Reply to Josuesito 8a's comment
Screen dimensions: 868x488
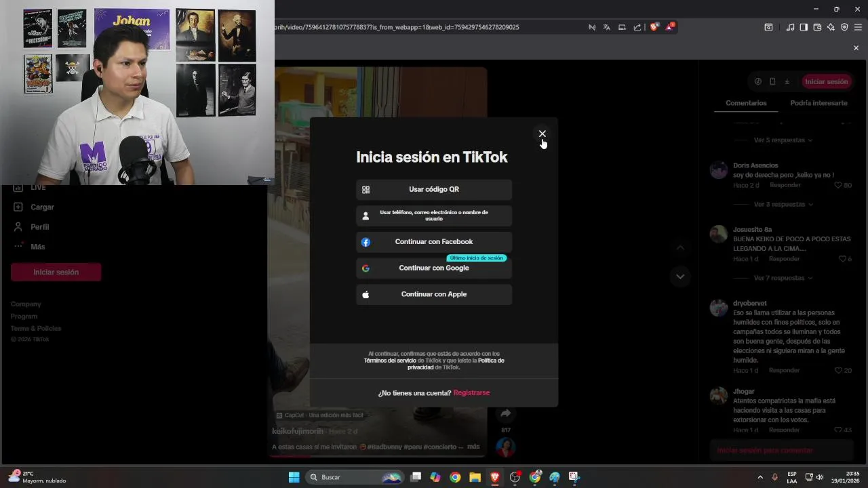[x=784, y=259]
